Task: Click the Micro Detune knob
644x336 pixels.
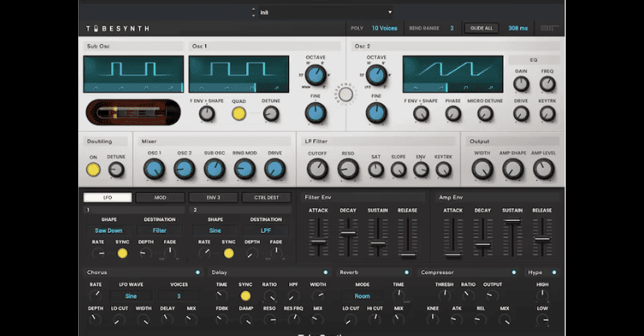Action: coord(485,113)
